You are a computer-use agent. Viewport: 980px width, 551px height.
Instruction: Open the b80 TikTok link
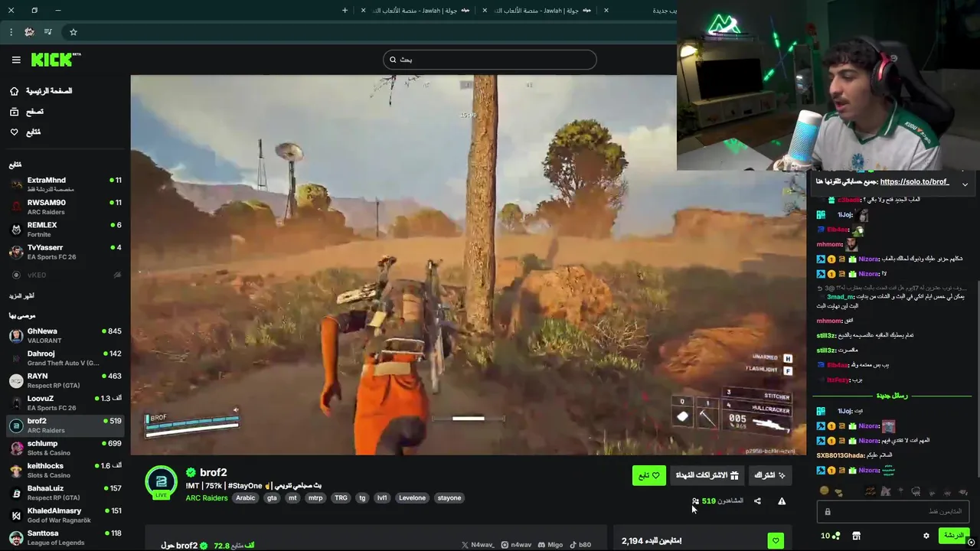(x=580, y=545)
